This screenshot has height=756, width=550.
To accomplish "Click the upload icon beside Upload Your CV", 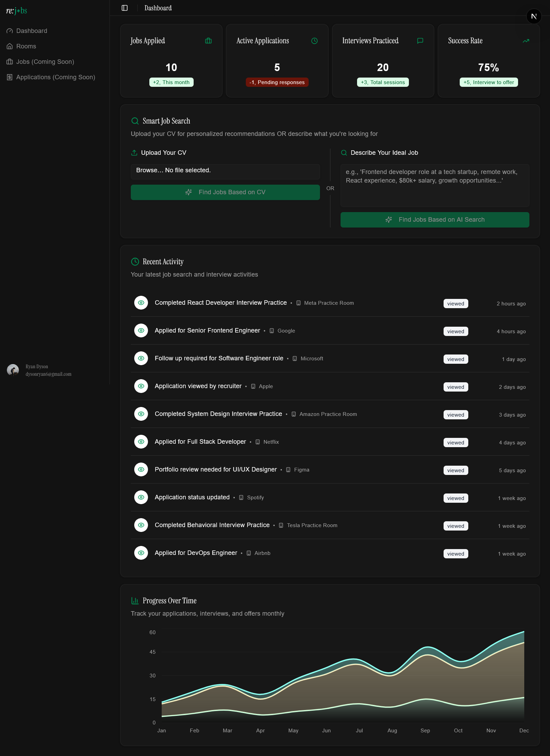I will [x=134, y=153].
